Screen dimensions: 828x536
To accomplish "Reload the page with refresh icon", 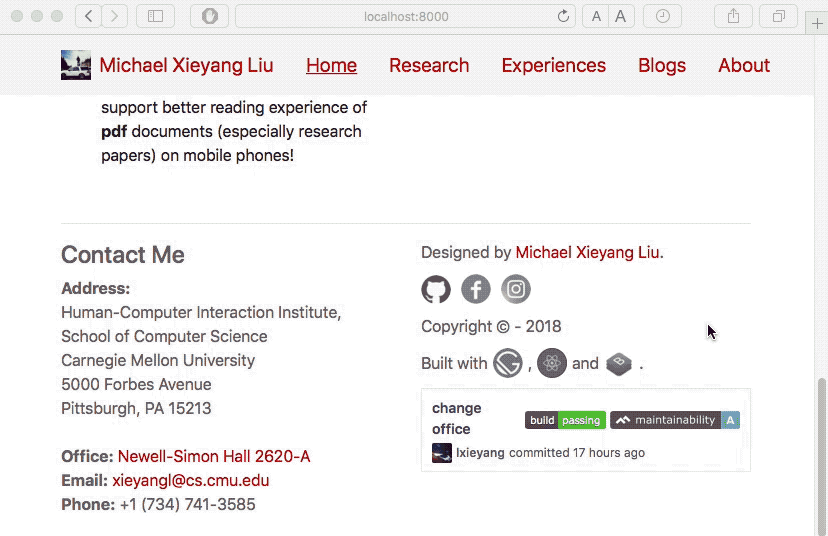I will click(563, 16).
